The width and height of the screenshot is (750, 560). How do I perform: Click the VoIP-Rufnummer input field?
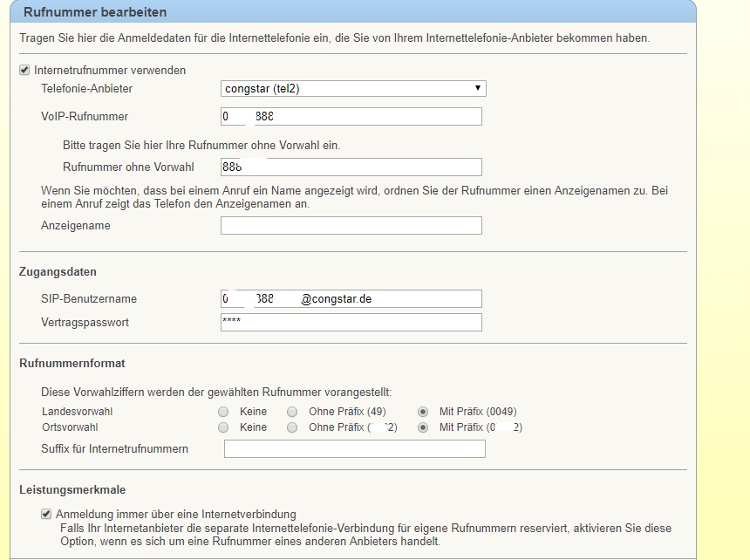pos(351,117)
